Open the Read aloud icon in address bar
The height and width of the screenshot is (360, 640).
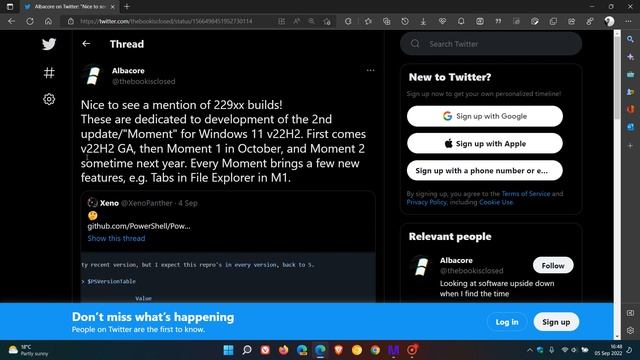[x=297, y=21]
